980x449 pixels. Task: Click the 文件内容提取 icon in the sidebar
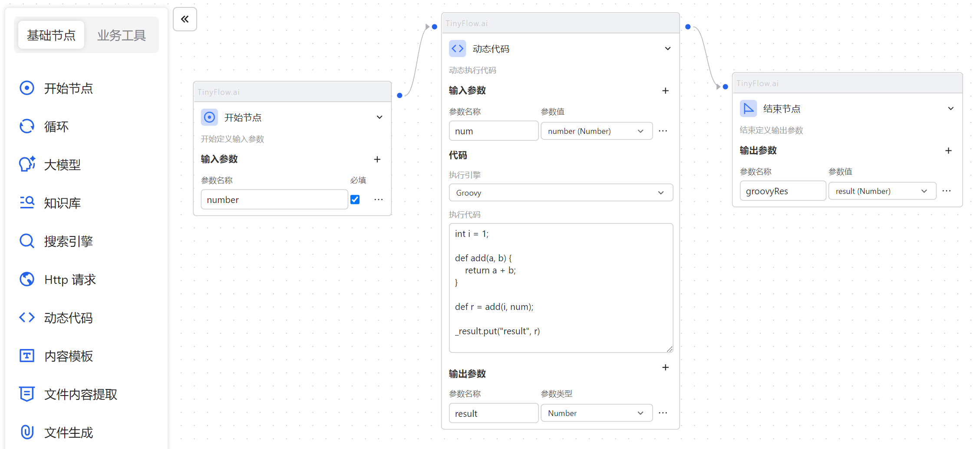click(x=27, y=394)
